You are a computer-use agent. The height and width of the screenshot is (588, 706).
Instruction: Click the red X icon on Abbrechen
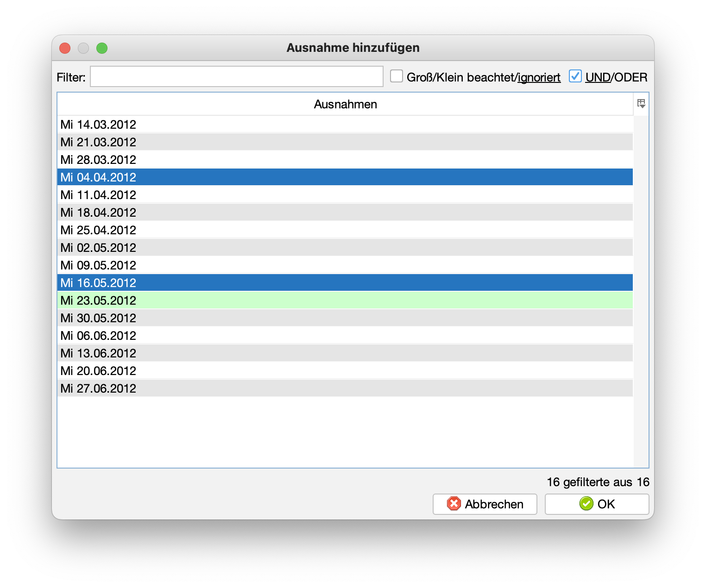pyautogui.click(x=454, y=504)
